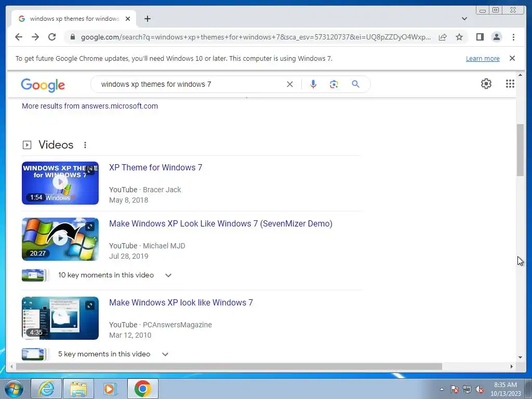532x399 pixels.
Task: Play PCAnswersMagazine video thumbnail
Action: 60,318
